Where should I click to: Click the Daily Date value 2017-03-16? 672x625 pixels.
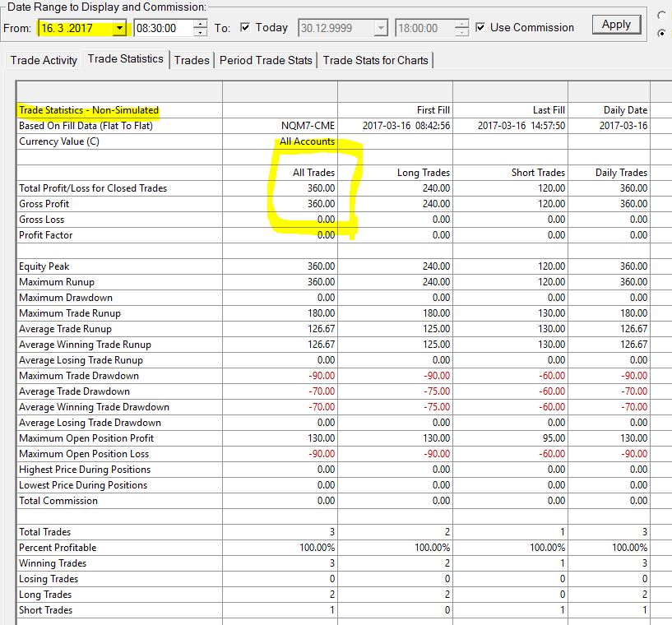pos(623,126)
